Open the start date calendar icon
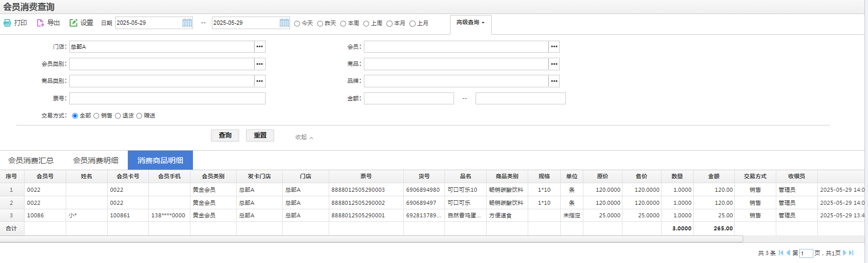This screenshot has width=868, height=263. click(x=187, y=23)
